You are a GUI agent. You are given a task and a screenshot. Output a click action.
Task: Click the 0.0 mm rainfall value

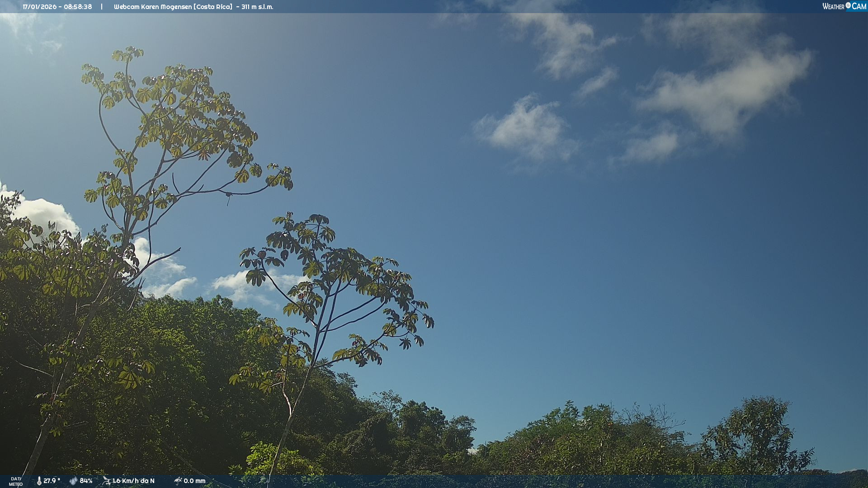pyautogui.click(x=194, y=481)
